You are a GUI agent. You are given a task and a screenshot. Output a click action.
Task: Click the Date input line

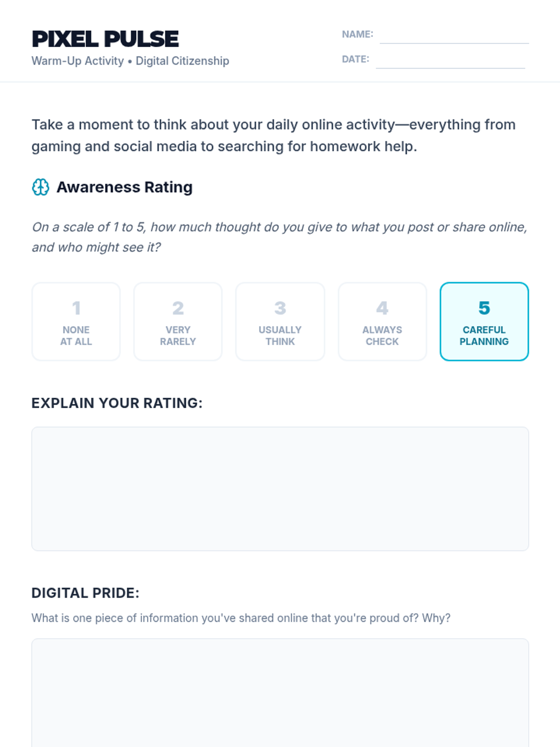tap(450, 60)
